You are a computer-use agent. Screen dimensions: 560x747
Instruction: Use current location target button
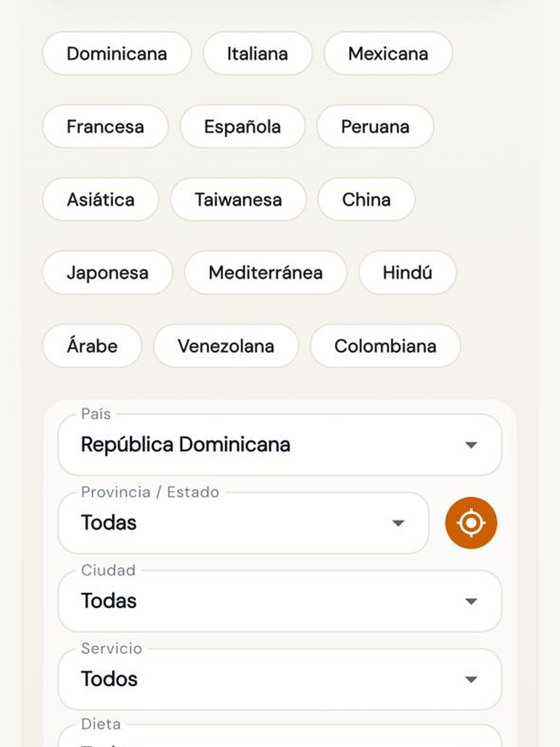471,523
